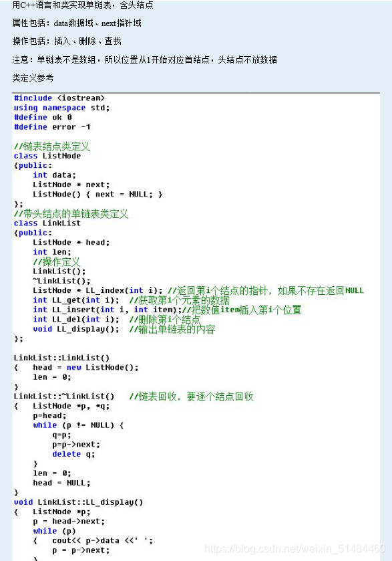Image resolution: width=392 pixels, height=561 pixels.
Task: Click the line 'p = head->next;'
Action: [69, 522]
